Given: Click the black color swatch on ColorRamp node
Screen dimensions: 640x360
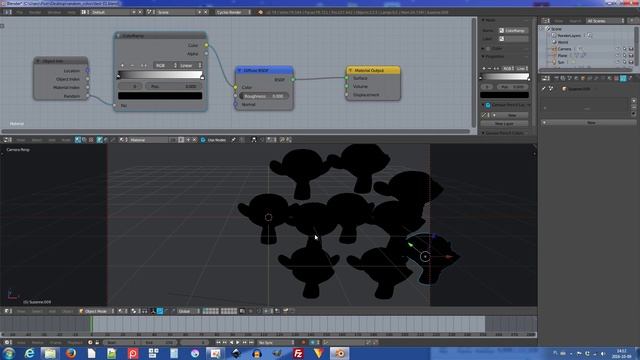Looking at the screenshot, I should coord(160,96).
